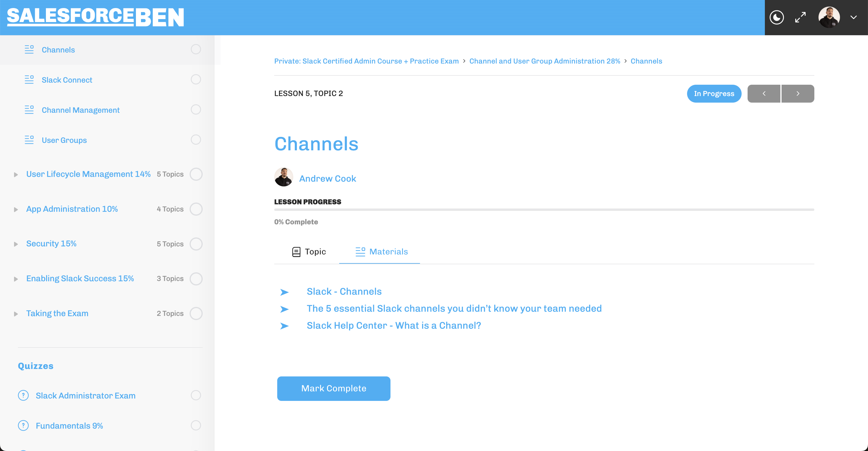Click arrow bullet beside 5 essential Slack channels
This screenshot has height=451, width=868.
(284, 309)
